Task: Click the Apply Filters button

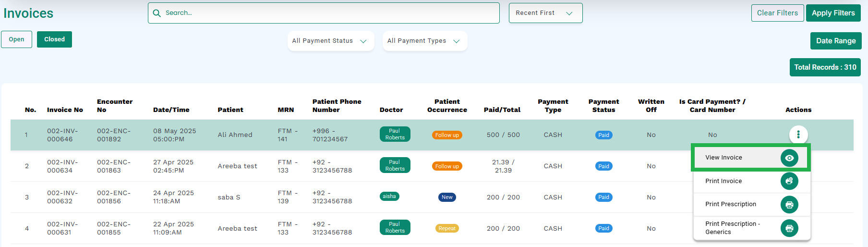Action: pos(833,13)
